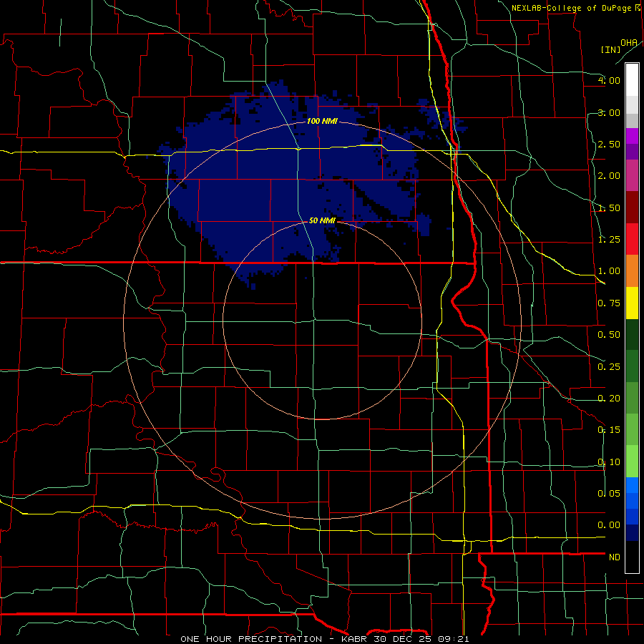Click the orange 1.00 legend swatch

[632, 271]
